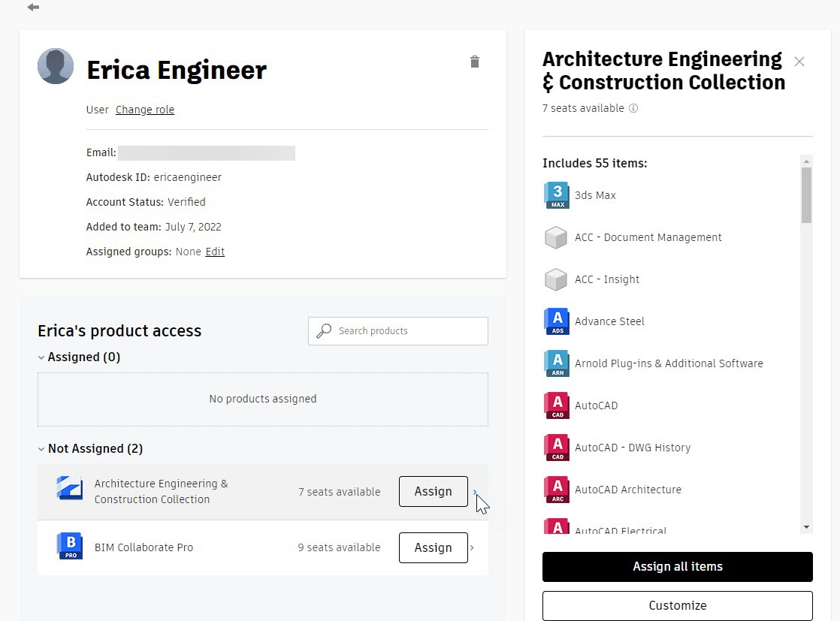This screenshot has width=840, height=621.
Task: Click the Autodesk ID ericaengineer text
Action: 154,177
